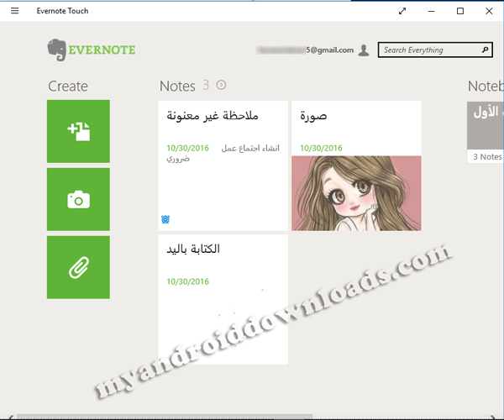Open the cartoon girl image thumbnail
This screenshot has width=504, height=420.
pos(356,193)
